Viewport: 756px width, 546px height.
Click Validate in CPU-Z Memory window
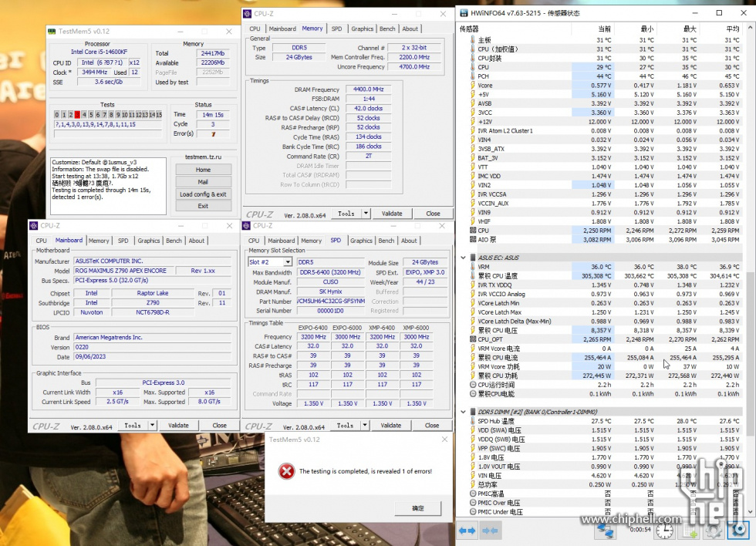tap(392, 214)
